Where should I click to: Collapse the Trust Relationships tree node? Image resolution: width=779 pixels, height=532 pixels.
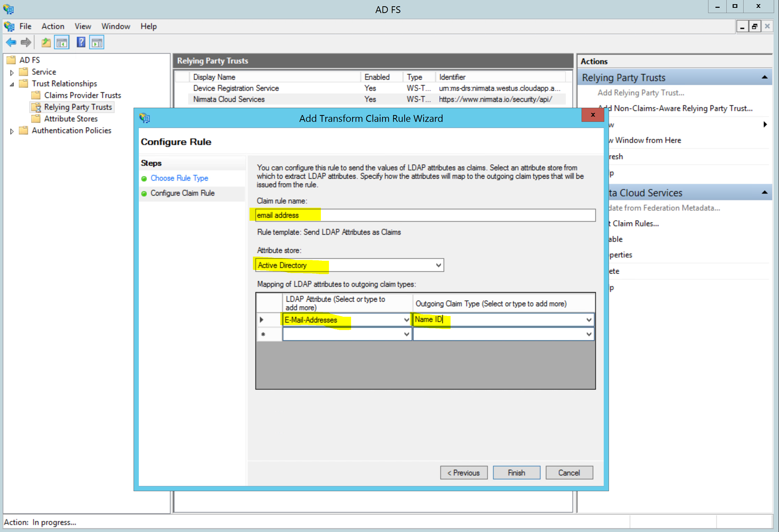[x=12, y=84]
